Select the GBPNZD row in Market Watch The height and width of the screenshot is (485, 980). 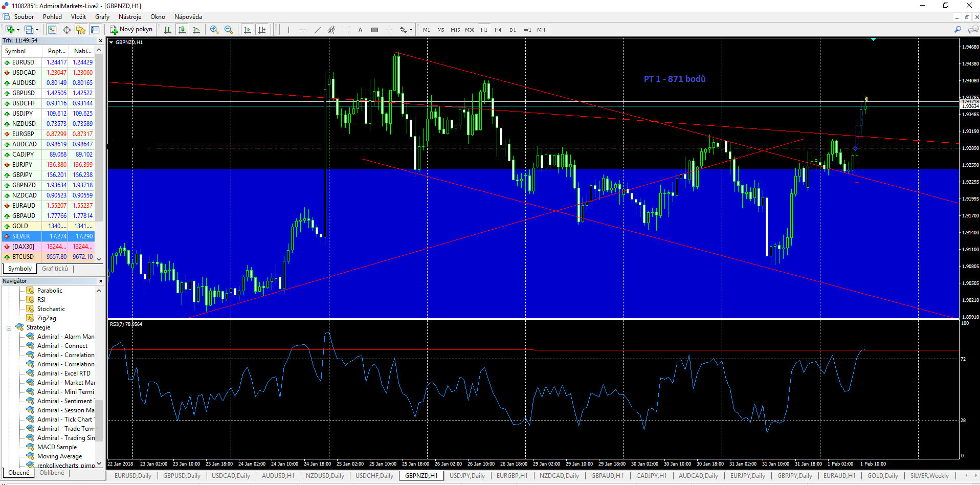coord(49,185)
